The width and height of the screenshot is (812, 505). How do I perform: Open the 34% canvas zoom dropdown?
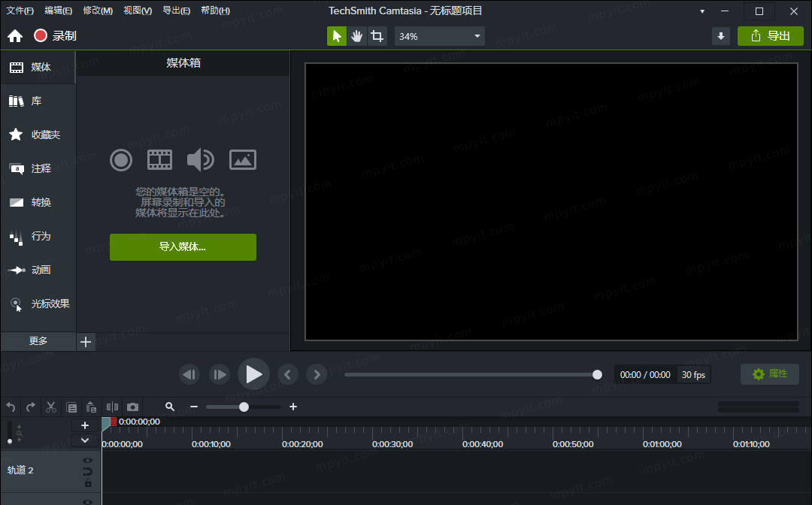point(440,36)
